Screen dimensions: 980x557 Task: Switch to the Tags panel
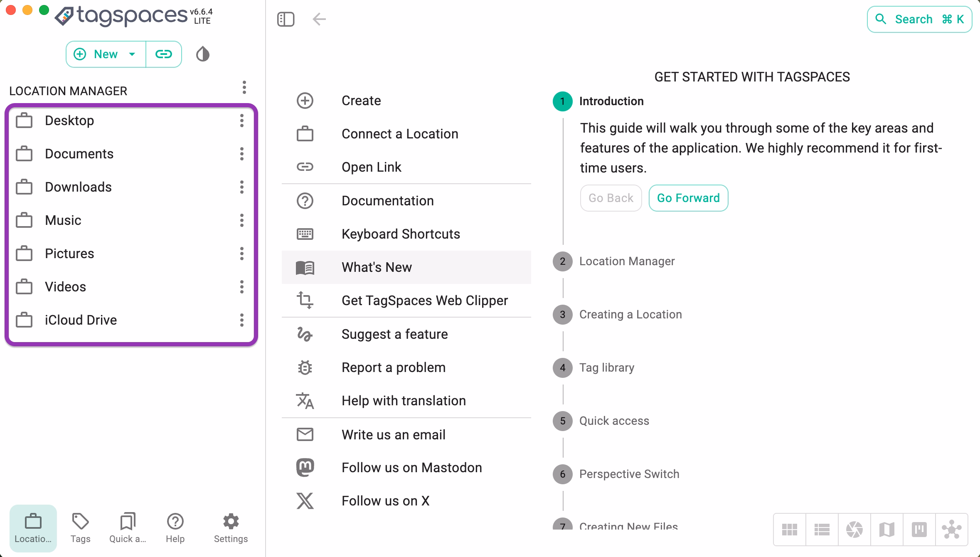pyautogui.click(x=80, y=528)
